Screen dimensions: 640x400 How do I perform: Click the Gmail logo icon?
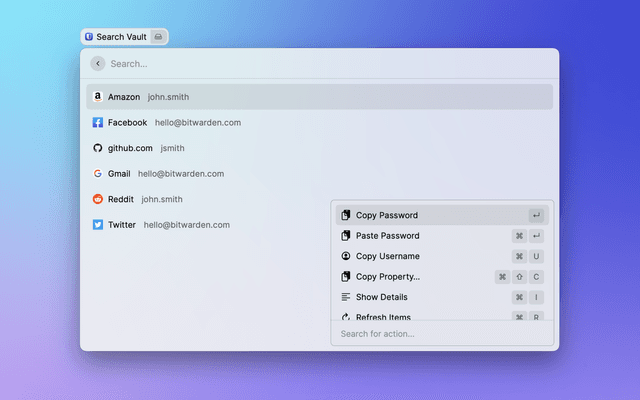(98, 173)
